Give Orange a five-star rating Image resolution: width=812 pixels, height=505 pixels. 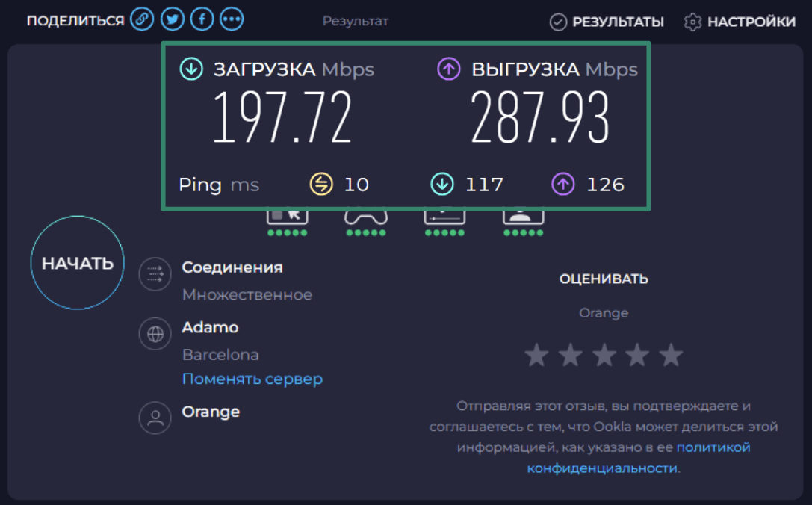pos(671,355)
